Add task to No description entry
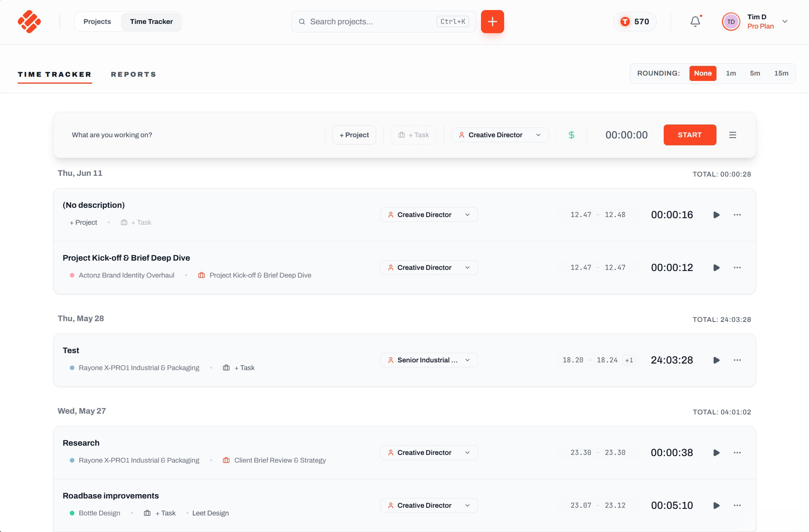 [x=136, y=222]
